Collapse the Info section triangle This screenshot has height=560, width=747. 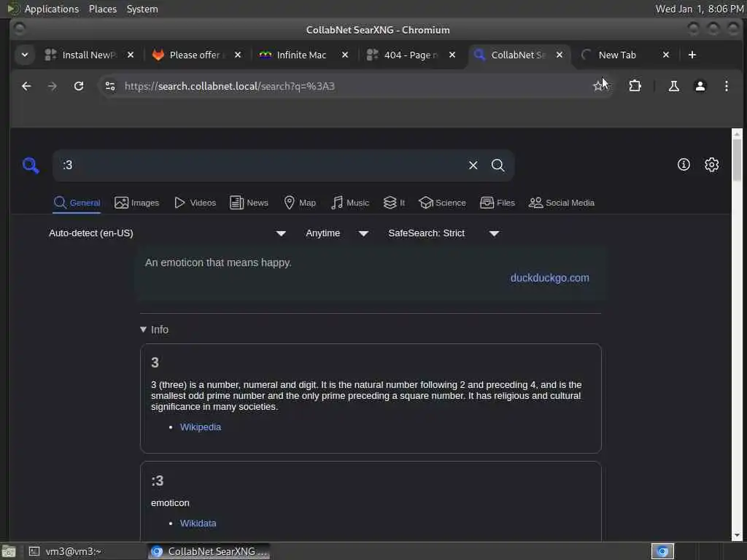click(x=144, y=330)
